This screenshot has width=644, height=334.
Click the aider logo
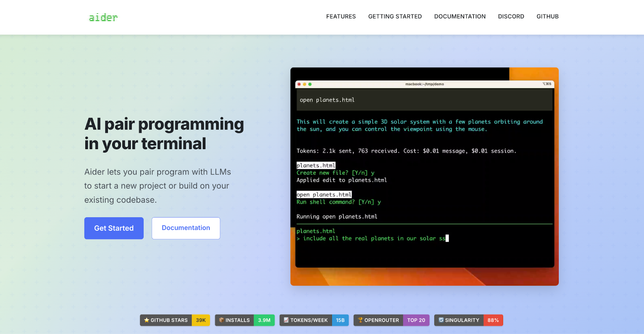(x=103, y=17)
